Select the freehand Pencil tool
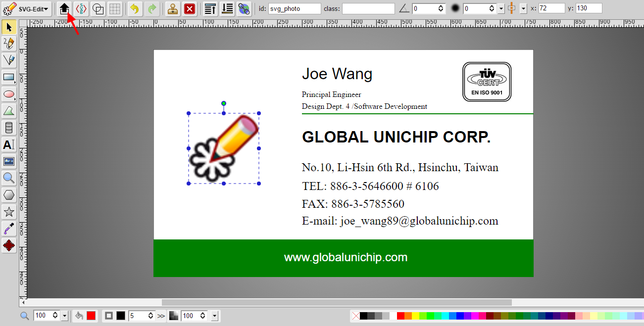Image resolution: width=644 pixels, height=326 pixels. [9, 44]
